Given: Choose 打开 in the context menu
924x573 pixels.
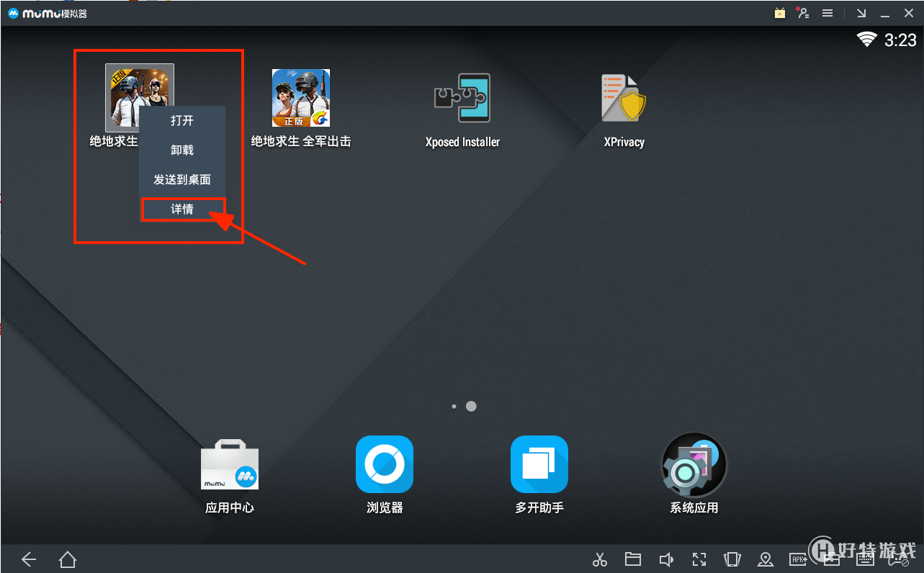Looking at the screenshot, I should click(x=182, y=120).
